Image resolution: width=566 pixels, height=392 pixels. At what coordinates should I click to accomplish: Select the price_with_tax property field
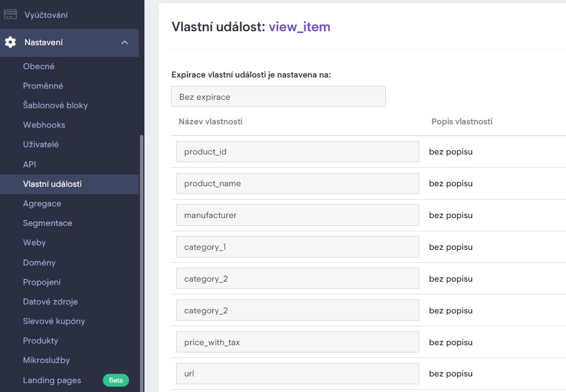coord(297,342)
